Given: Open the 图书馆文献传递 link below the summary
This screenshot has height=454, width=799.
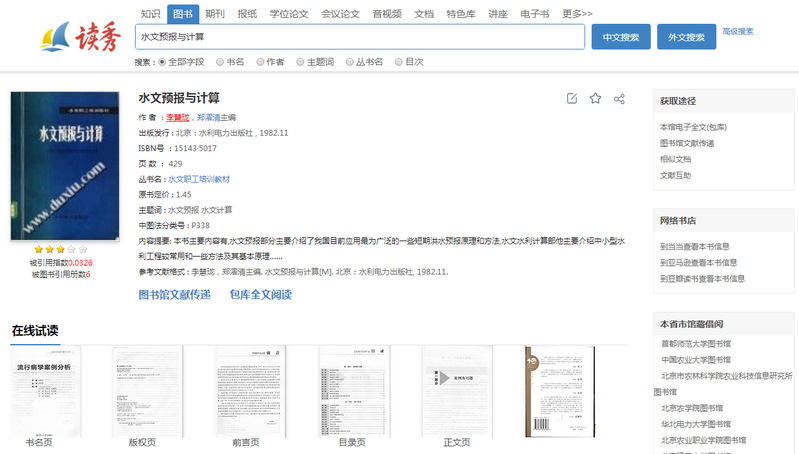Looking at the screenshot, I should [174, 295].
